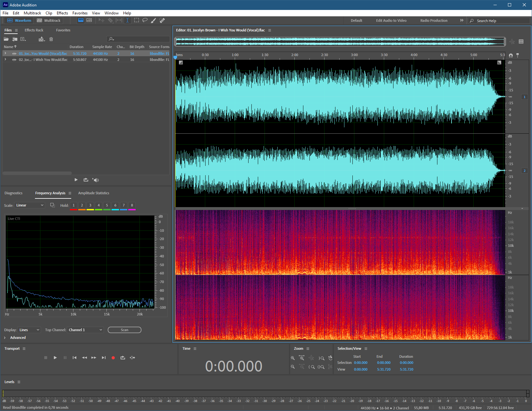Image resolution: width=532 pixels, height=411 pixels.
Task: Select the Radio Production workspace
Action: tap(434, 21)
